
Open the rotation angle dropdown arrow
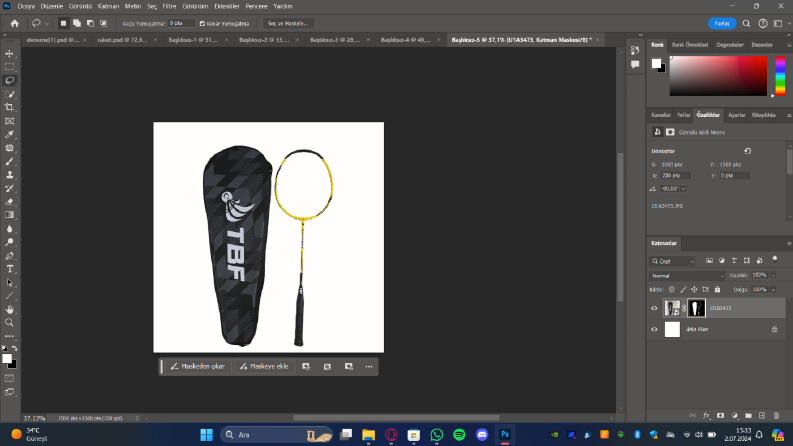[683, 189]
